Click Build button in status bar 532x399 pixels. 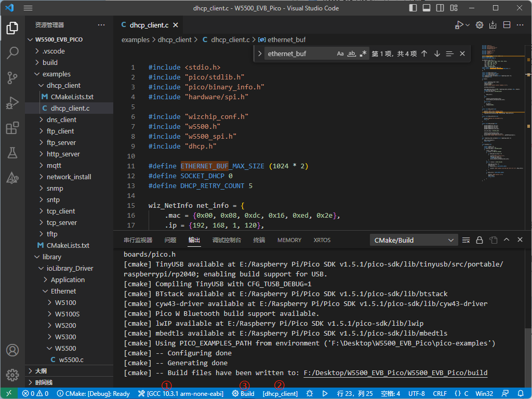(x=243, y=394)
